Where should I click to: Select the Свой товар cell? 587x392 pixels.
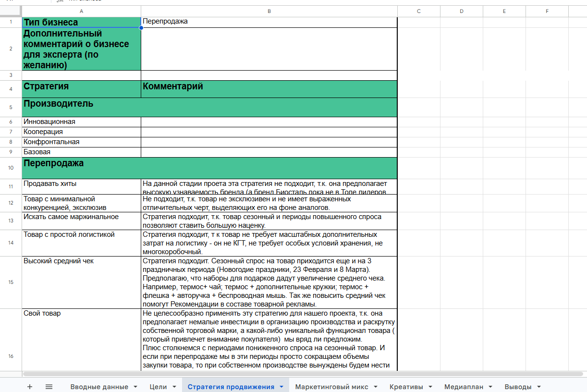[x=81, y=340]
